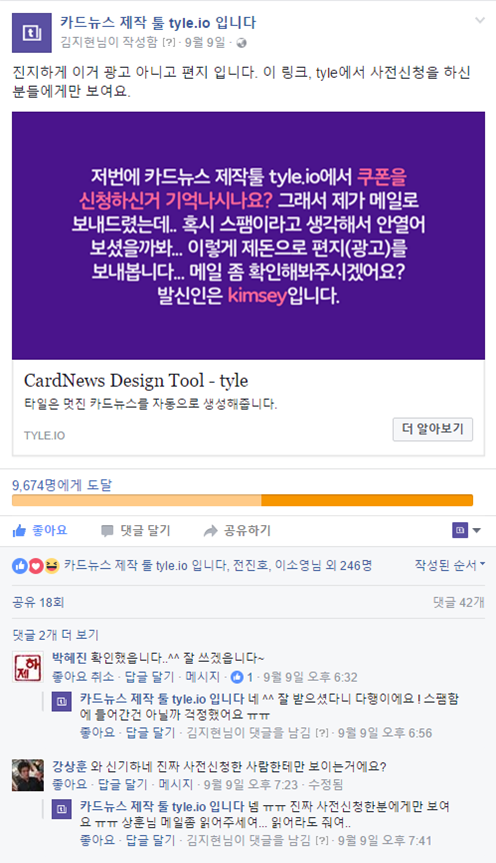Image resolution: width=496 pixels, height=863 pixels.
Task: Open page name in the 오후 6:56 reply
Action: tap(162, 699)
